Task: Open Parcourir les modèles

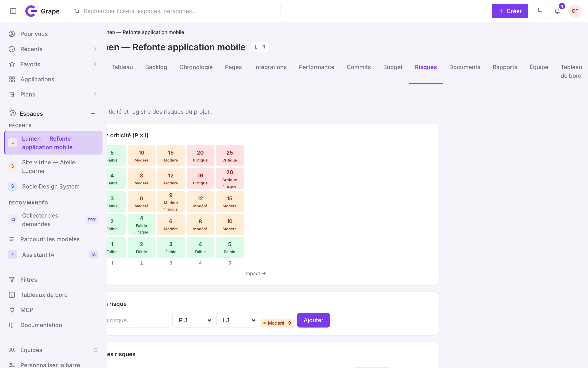Action: tap(53, 239)
